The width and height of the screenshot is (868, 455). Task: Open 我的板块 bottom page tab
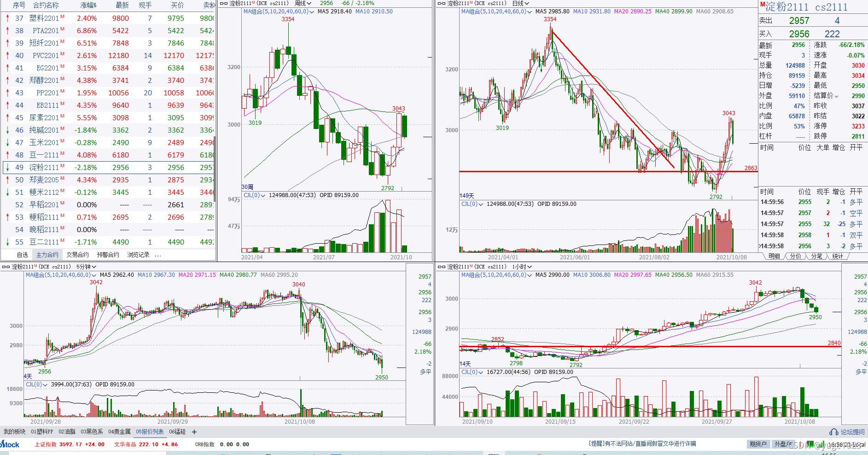click(14, 432)
